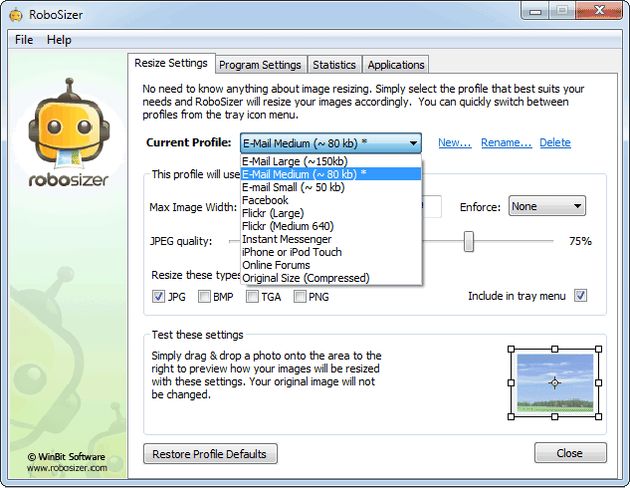Viewport: 630px width, 488px height.
Task: Open the Applications tab
Action: click(396, 65)
